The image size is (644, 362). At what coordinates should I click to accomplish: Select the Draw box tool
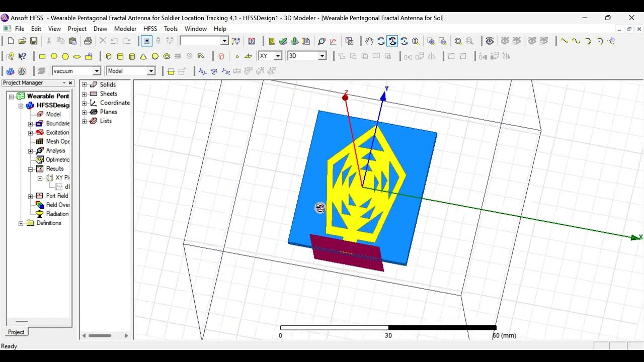click(109, 56)
